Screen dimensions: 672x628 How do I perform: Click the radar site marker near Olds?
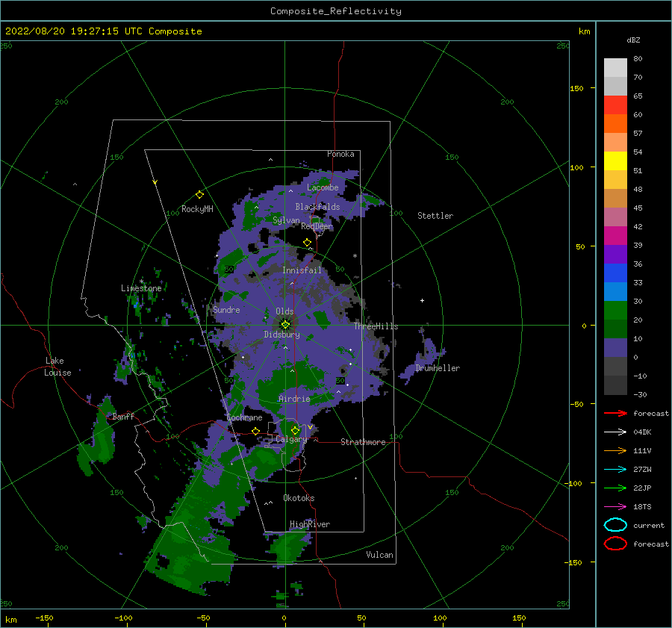coord(285,325)
